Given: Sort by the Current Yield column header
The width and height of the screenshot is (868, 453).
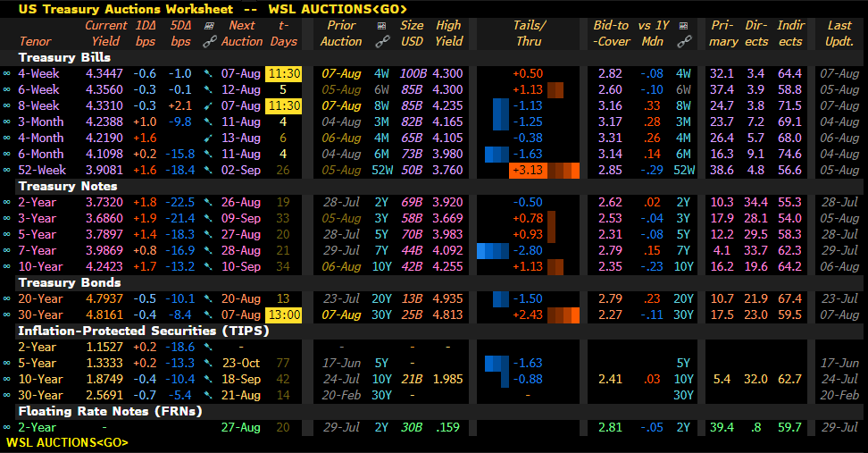Looking at the screenshot, I should click(105, 33).
